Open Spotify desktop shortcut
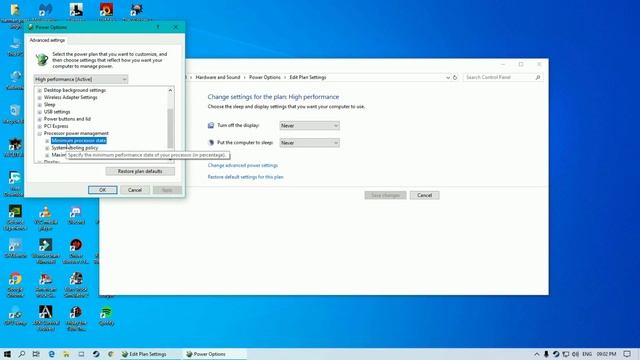 point(106,316)
